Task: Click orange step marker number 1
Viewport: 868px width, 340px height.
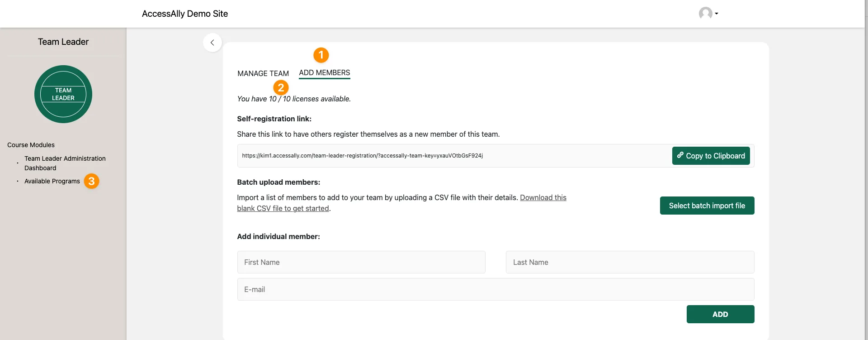Action: point(321,55)
